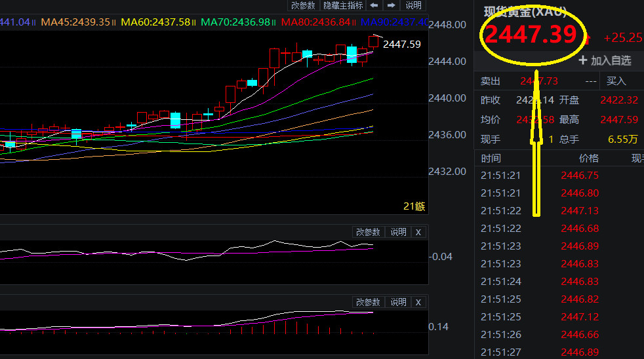
Task: Click the left arrow indicator navigation icon
Action: pyautogui.click(x=374, y=5)
